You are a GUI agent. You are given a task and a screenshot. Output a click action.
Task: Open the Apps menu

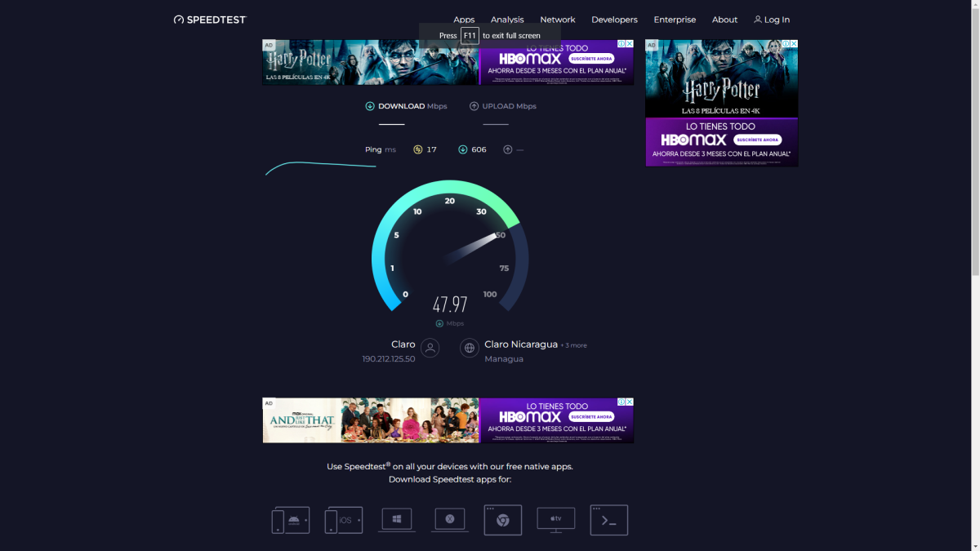(464, 20)
